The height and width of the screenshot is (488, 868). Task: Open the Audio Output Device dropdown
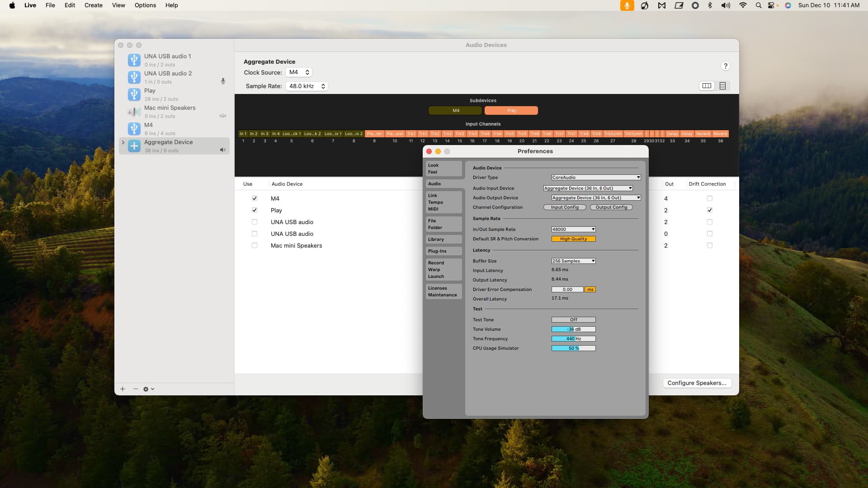pos(596,198)
